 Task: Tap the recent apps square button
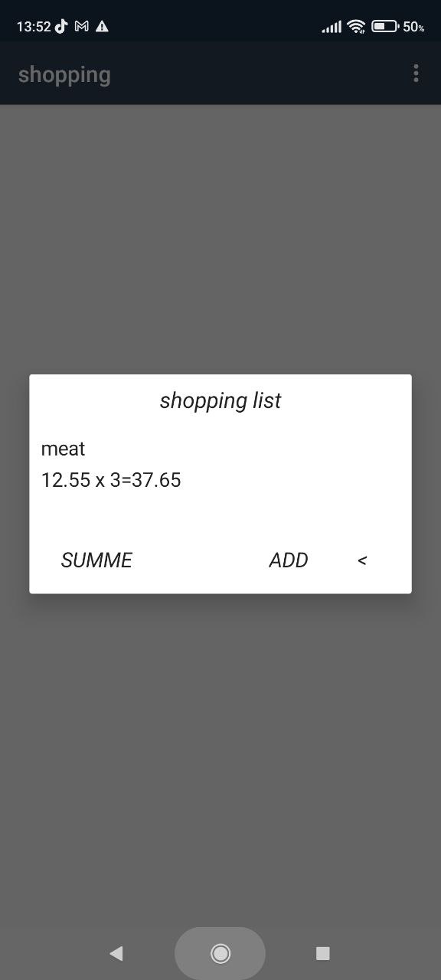(x=323, y=953)
